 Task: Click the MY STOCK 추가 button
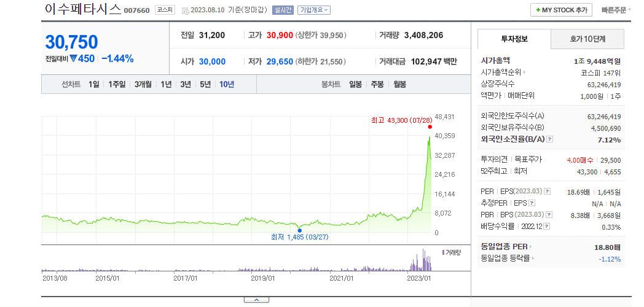pyautogui.click(x=561, y=10)
